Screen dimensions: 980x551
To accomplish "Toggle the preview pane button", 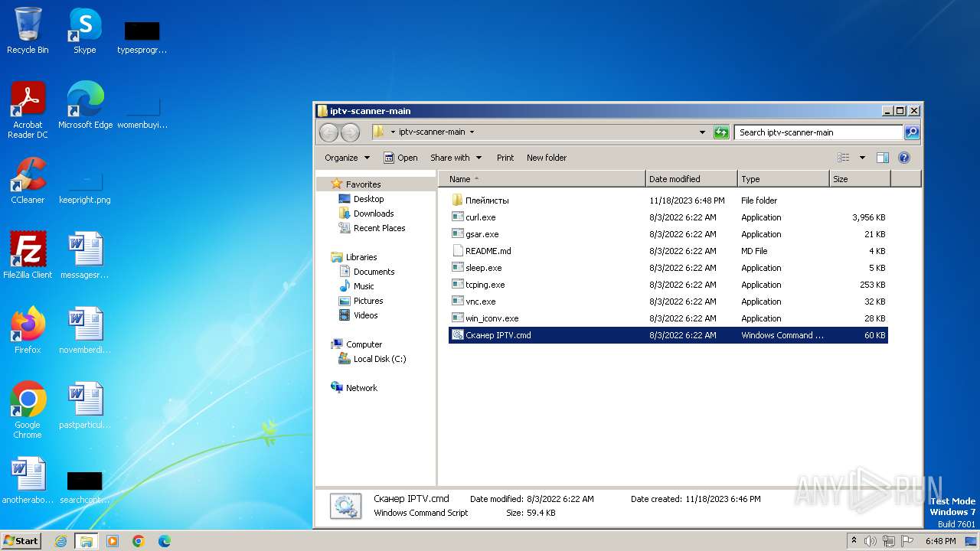I will 882,158.
